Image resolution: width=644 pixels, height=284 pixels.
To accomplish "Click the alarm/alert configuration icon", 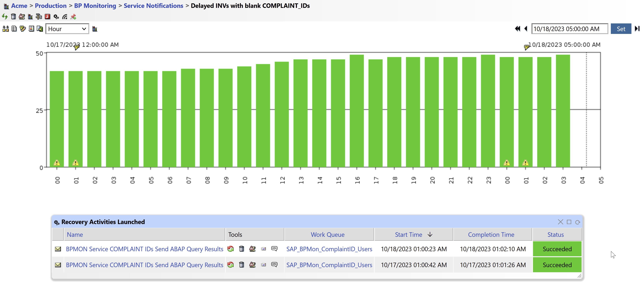I will click(22, 16).
